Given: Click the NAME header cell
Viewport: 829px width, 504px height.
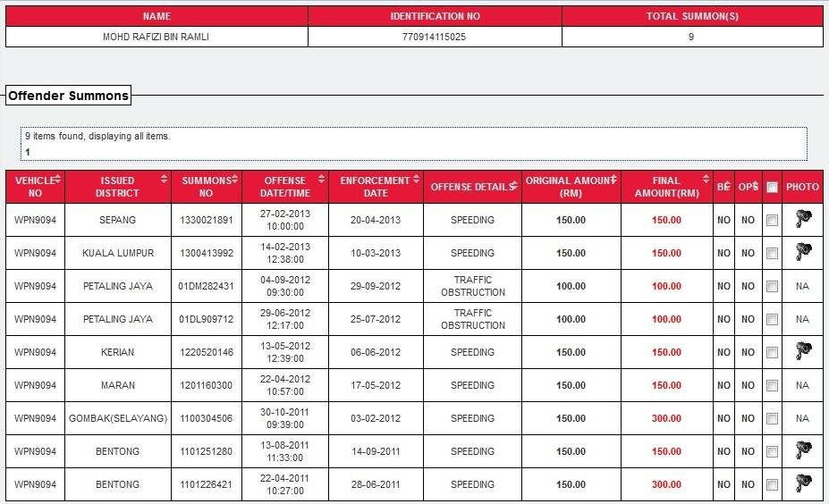Looking at the screenshot, I should tap(156, 16).
